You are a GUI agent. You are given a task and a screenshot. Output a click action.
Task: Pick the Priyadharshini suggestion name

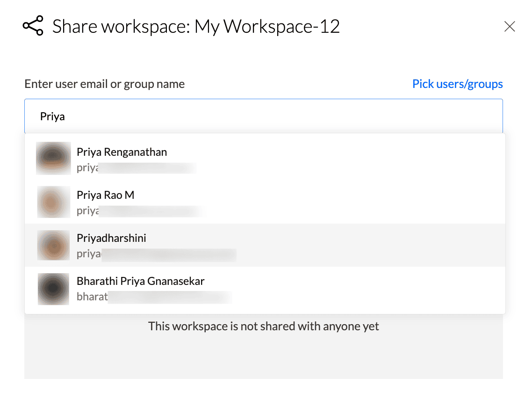[111, 238]
